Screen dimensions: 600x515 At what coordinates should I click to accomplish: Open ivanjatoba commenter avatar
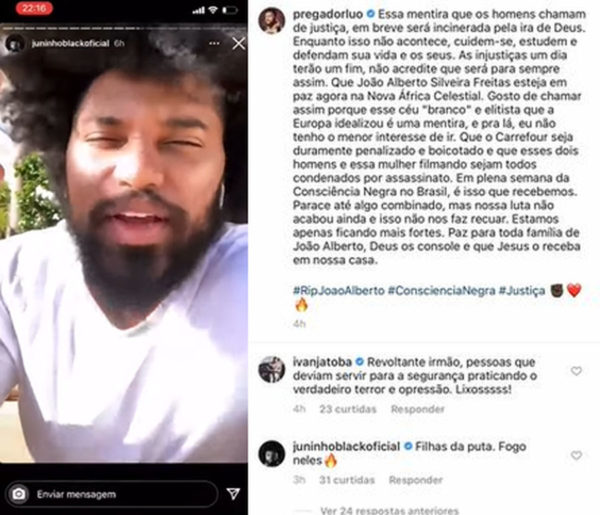[272, 369]
